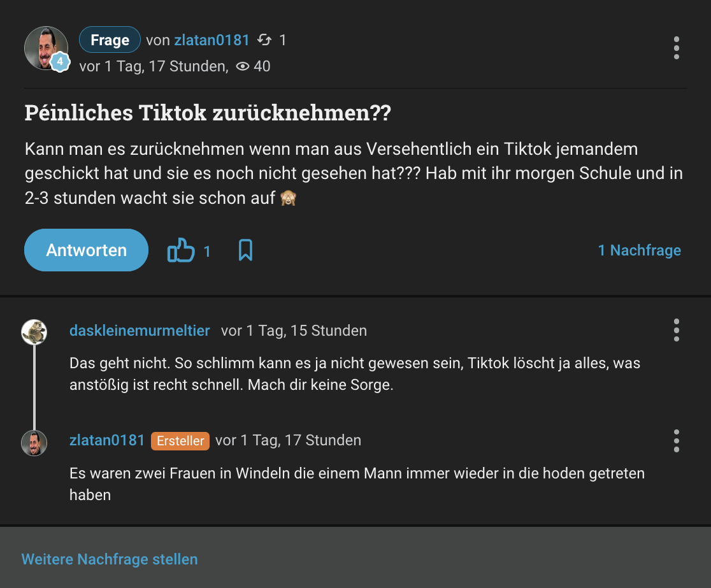The width and height of the screenshot is (711, 588).
Task: Open daskleinemurmeltier's marmot avatar
Action: click(34, 332)
